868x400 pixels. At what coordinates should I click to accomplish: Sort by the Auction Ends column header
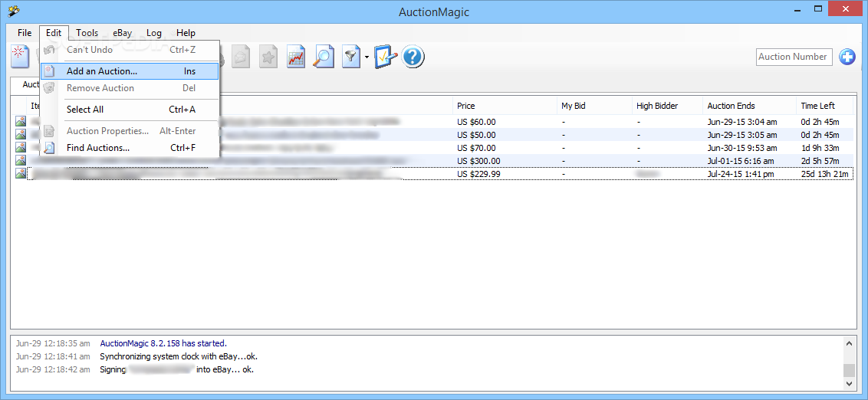pos(750,106)
